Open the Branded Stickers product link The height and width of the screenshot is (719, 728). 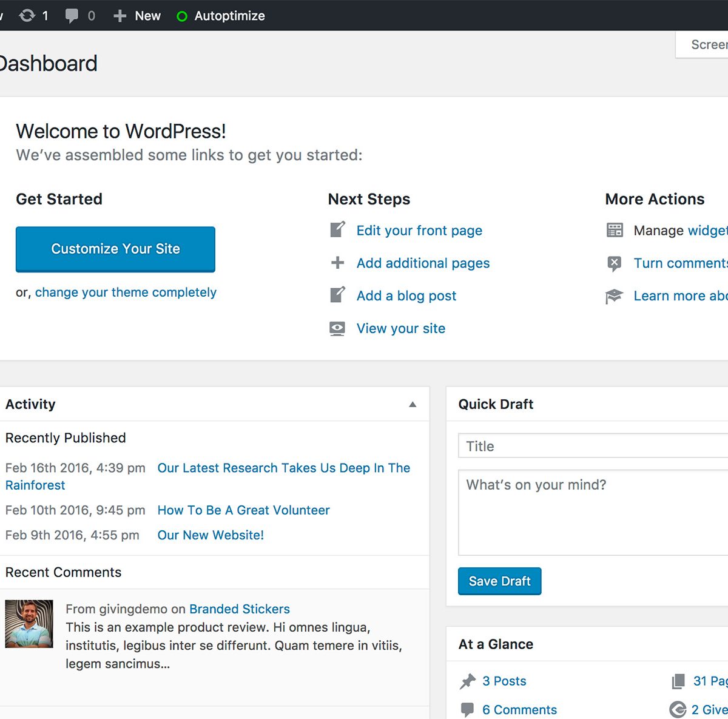pyautogui.click(x=240, y=609)
